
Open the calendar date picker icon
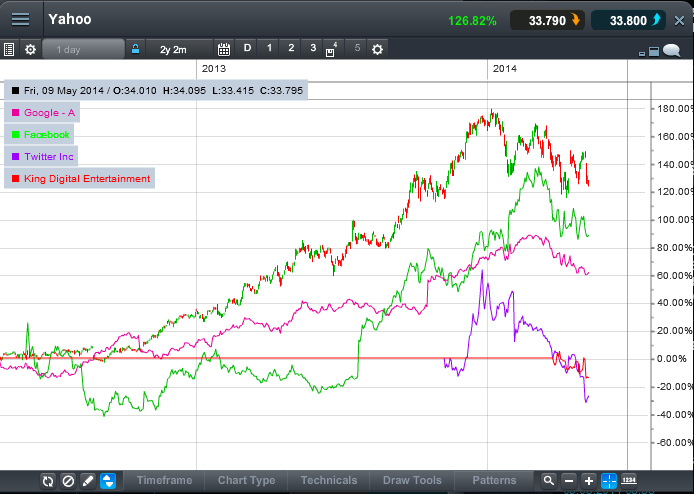[x=224, y=49]
